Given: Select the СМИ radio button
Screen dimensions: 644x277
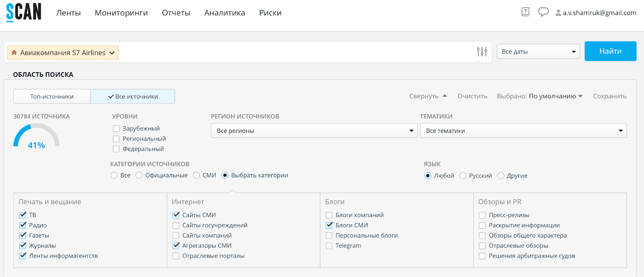Looking at the screenshot, I should 196,175.
